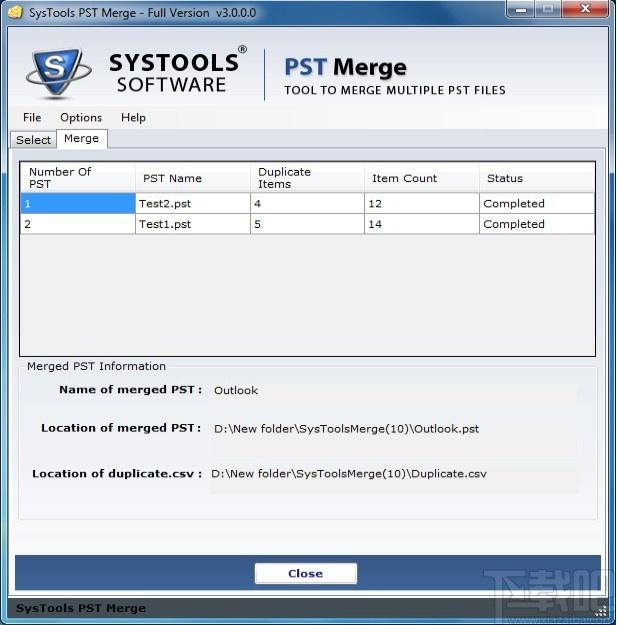Click duplicate items value 5
This screenshot has width=618, height=625.
coord(307,224)
